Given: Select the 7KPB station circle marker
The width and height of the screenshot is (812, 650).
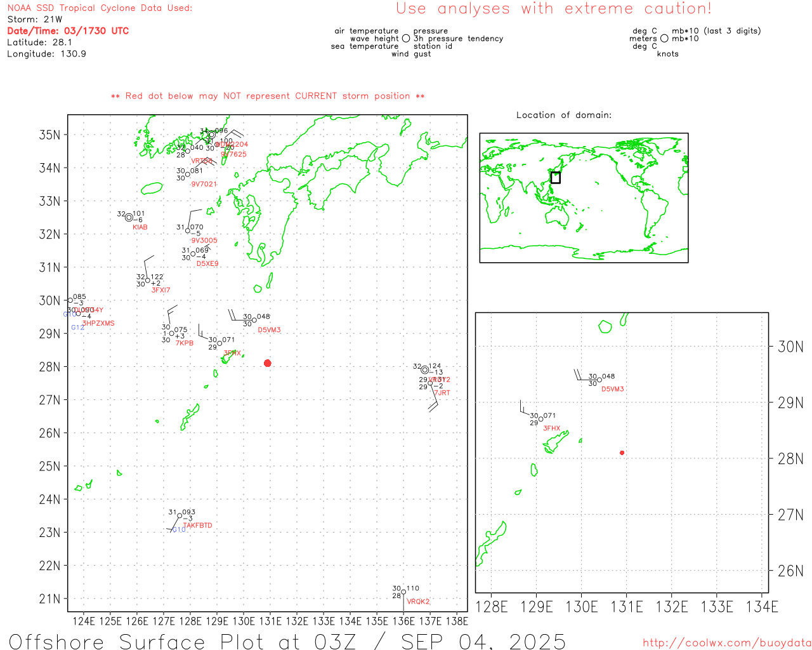Looking at the screenshot, I should [x=171, y=333].
